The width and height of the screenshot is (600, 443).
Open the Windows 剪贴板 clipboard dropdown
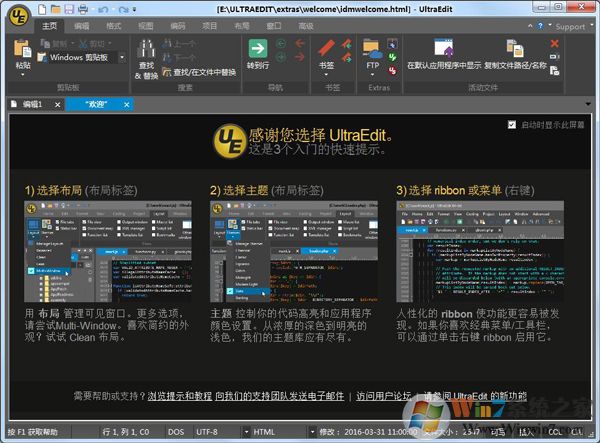[x=86, y=58]
